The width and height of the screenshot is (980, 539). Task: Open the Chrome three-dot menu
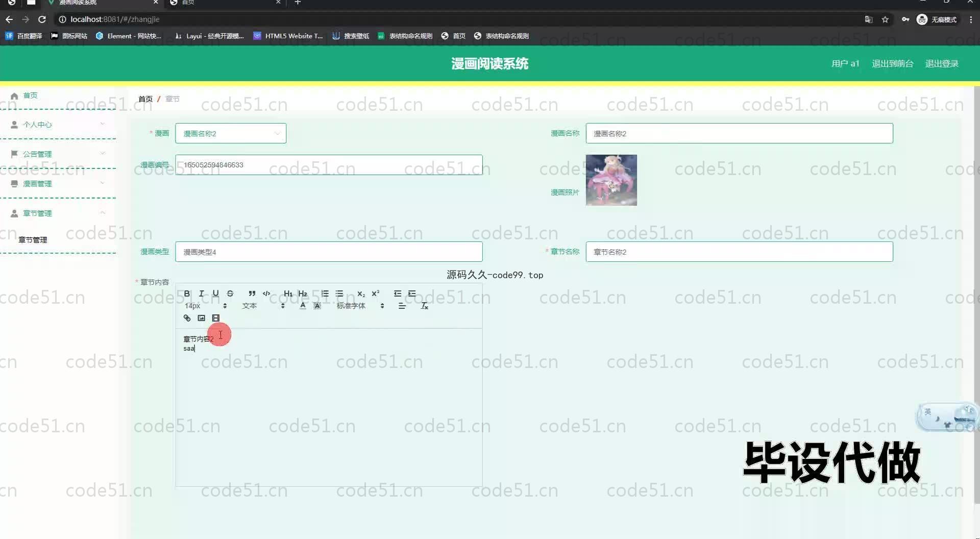(x=971, y=19)
